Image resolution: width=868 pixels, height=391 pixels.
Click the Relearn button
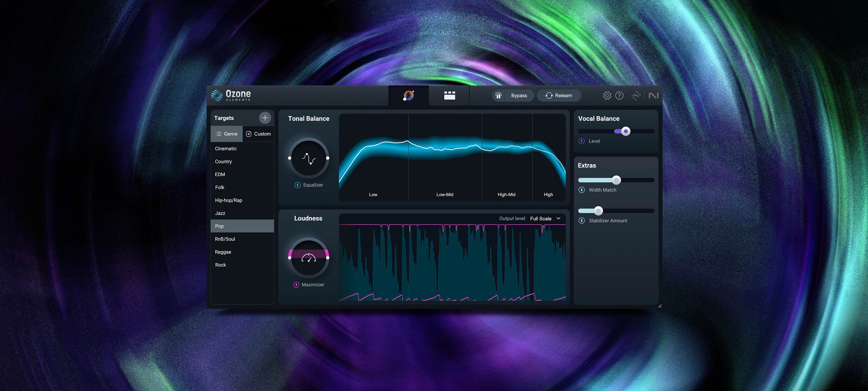[x=559, y=96]
